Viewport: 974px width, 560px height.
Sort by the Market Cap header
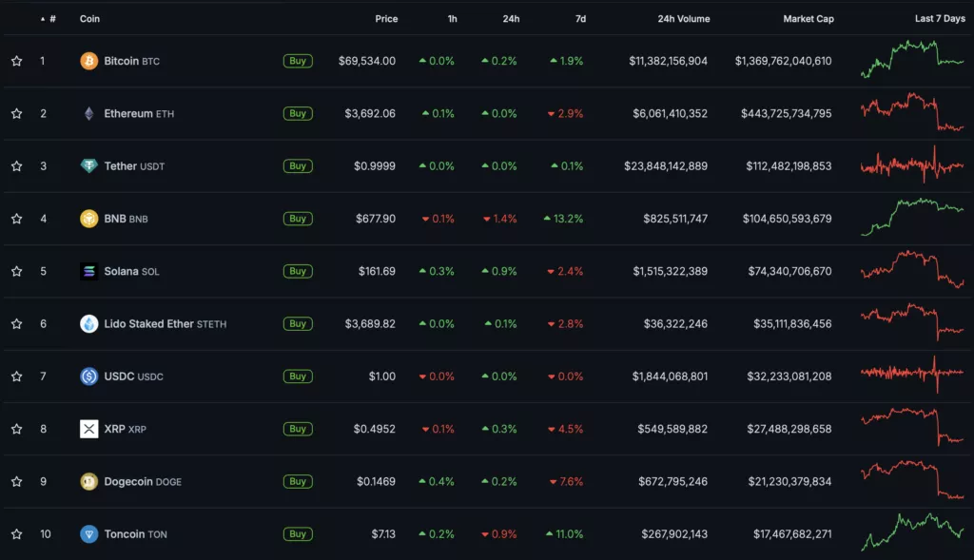[808, 19]
